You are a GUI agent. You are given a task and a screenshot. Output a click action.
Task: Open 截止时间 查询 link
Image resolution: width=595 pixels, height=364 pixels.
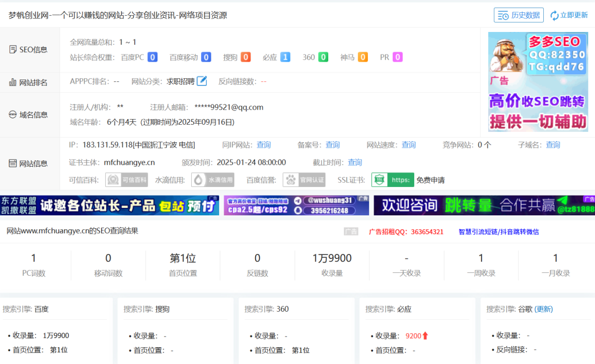(x=355, y=163)
